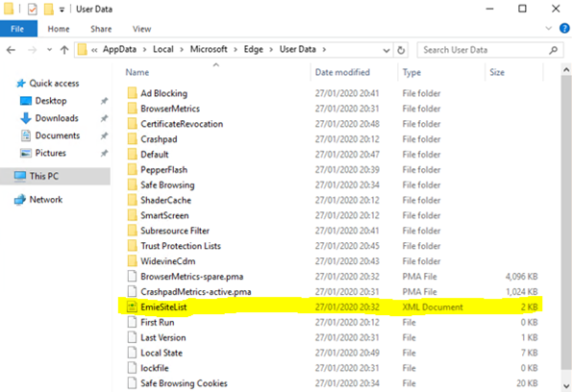
Task: Switch to the View ribbon tab
Action: point(141,29)
